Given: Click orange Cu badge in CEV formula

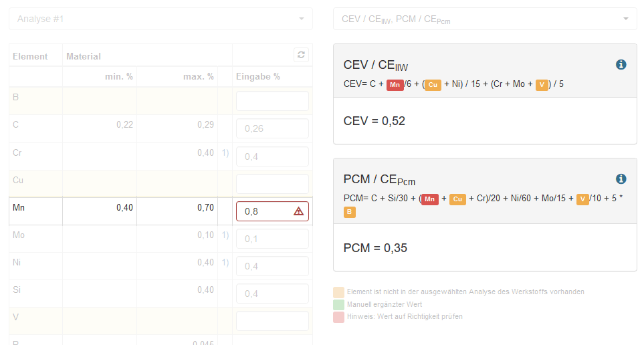Looking at the screenshot, I should 433,85.
